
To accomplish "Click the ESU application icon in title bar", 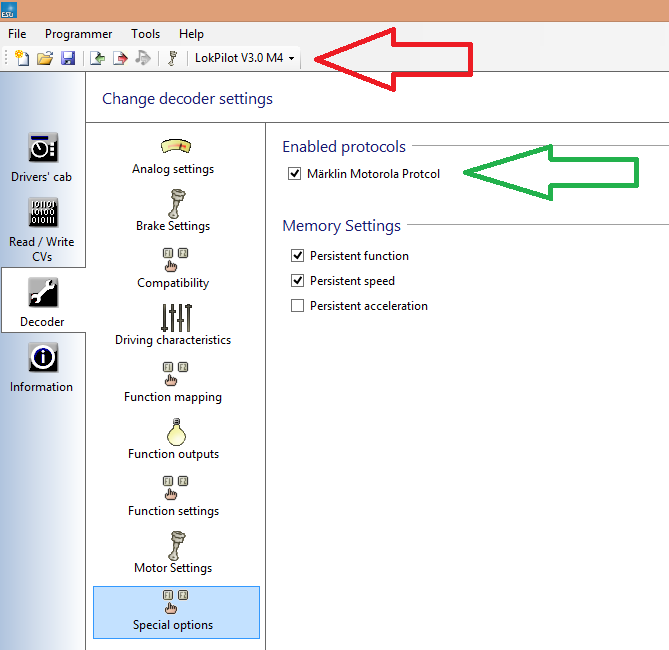I will [x=9, y=10].
